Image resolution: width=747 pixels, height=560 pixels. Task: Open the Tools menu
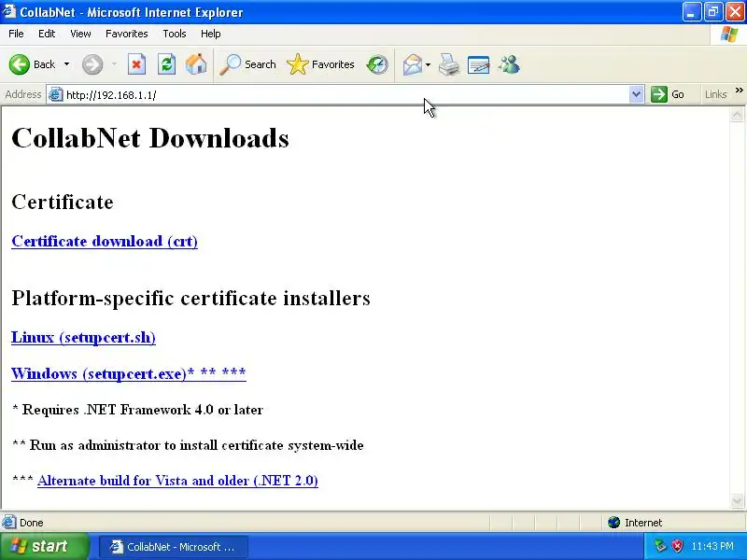pyautogui.click(x=175, y=34)
